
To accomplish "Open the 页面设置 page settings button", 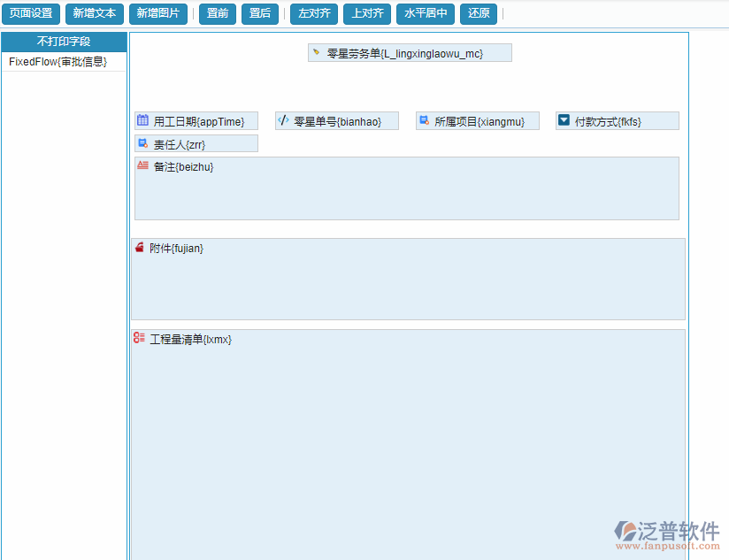I will pos(31,13).
